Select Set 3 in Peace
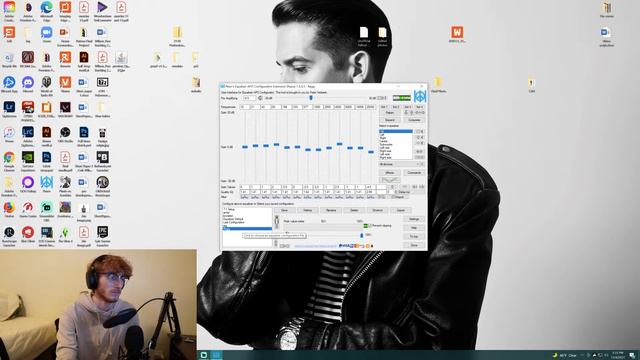 point(408,107)
